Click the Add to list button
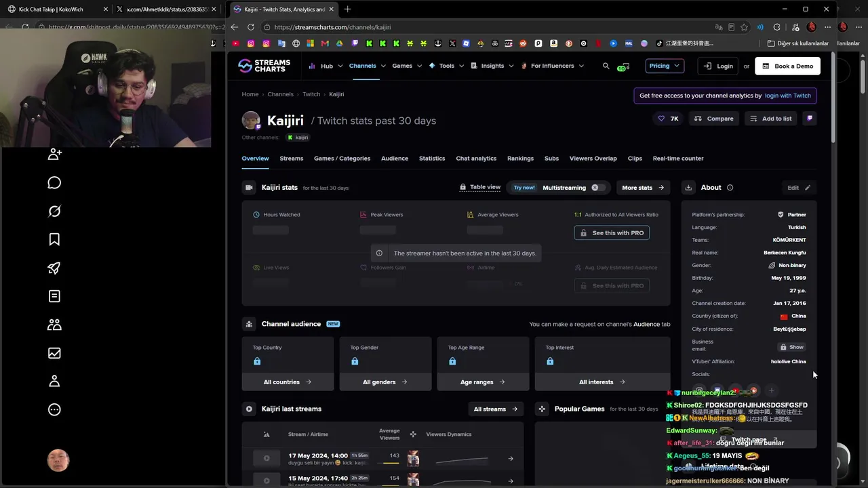 [770, 119]
